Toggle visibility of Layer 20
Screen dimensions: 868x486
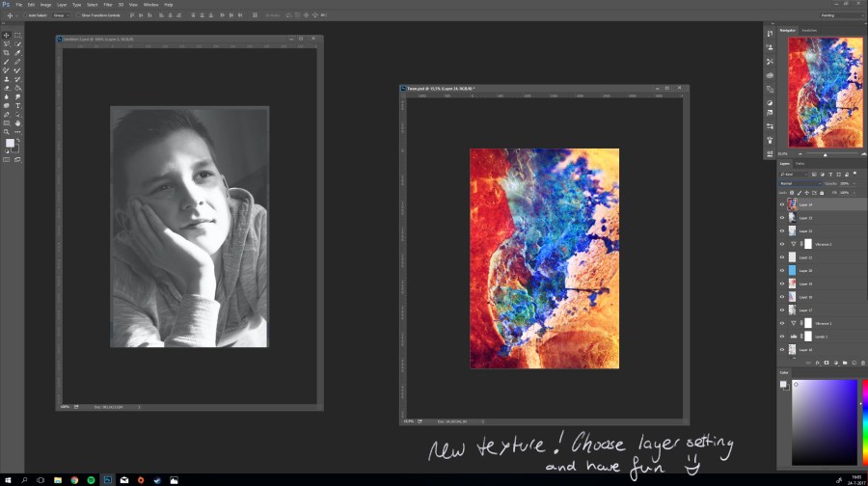coord(782,271)
